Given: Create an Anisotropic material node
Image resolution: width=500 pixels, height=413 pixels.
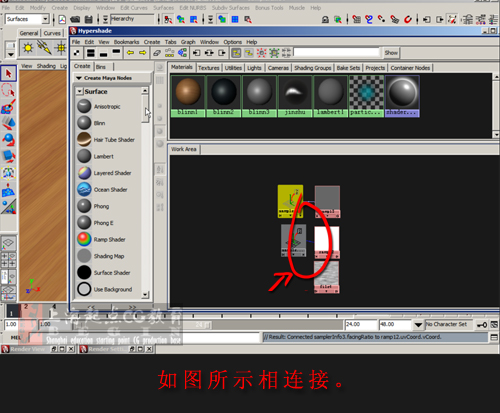Looking at the screenshot, I should point(107,106).
